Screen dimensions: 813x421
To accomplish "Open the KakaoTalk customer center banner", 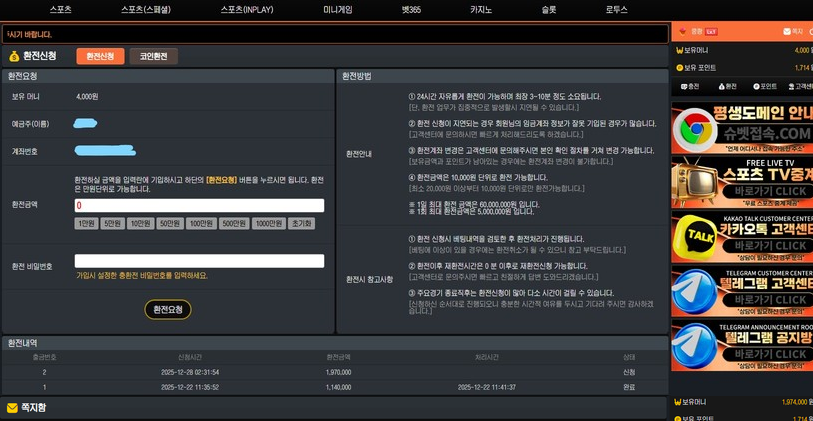I will 741,238.
